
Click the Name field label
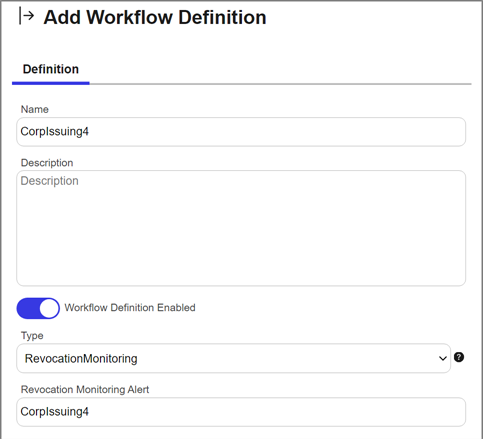35,109
